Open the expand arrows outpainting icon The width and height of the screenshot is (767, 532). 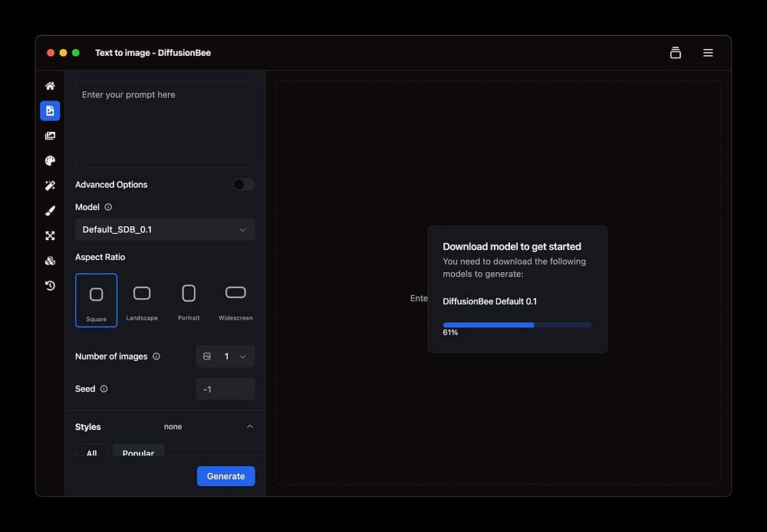(50, 235)
